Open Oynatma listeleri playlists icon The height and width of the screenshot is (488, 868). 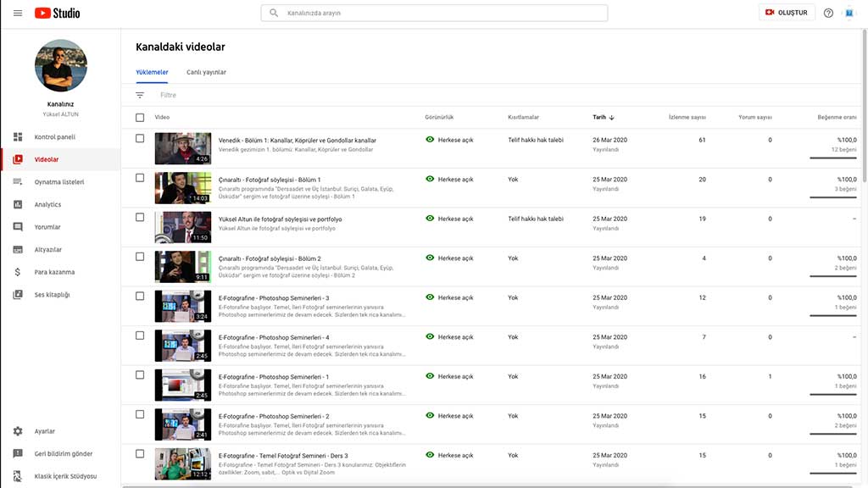[18, 181]
